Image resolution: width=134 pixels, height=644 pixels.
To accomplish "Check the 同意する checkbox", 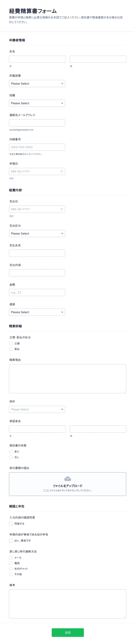I will click(x=11, y=524).
